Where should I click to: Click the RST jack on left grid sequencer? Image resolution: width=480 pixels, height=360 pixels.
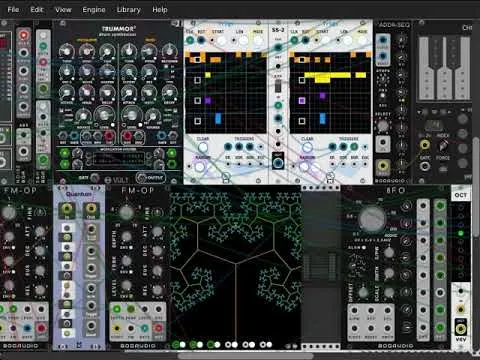[201, 40]
